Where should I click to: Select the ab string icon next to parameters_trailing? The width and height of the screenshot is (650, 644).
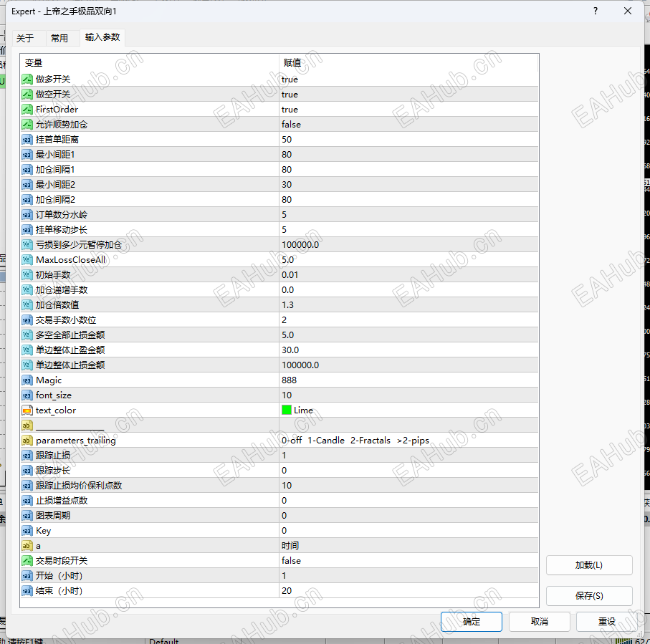pos(28,441)
